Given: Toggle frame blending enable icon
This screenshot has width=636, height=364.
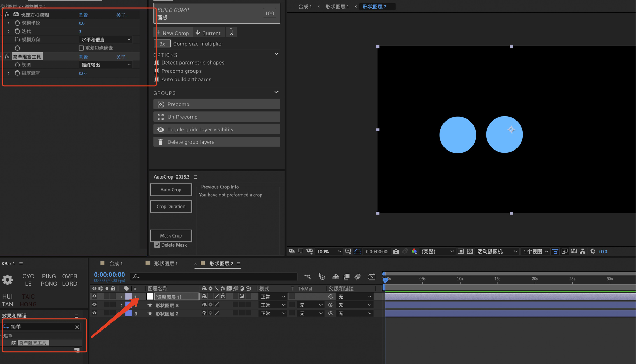Looking at the screenshot, I should (347, 277).
